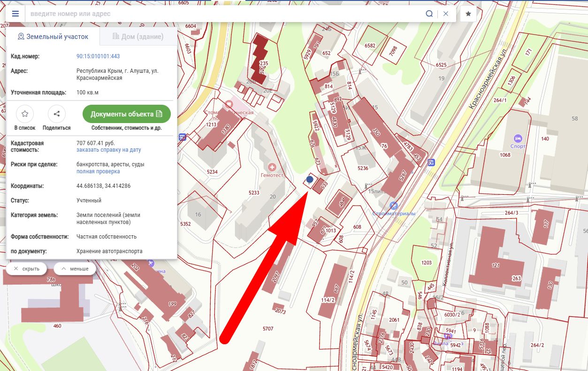Click parcel label 264/3 on map
The image size is (588, 371).
click(x=511, y=213)
